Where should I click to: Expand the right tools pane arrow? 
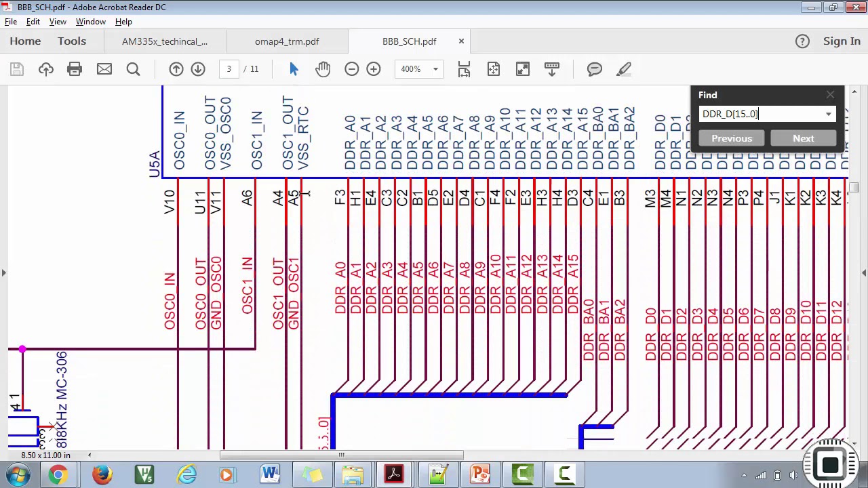click(x=864, y=272)
